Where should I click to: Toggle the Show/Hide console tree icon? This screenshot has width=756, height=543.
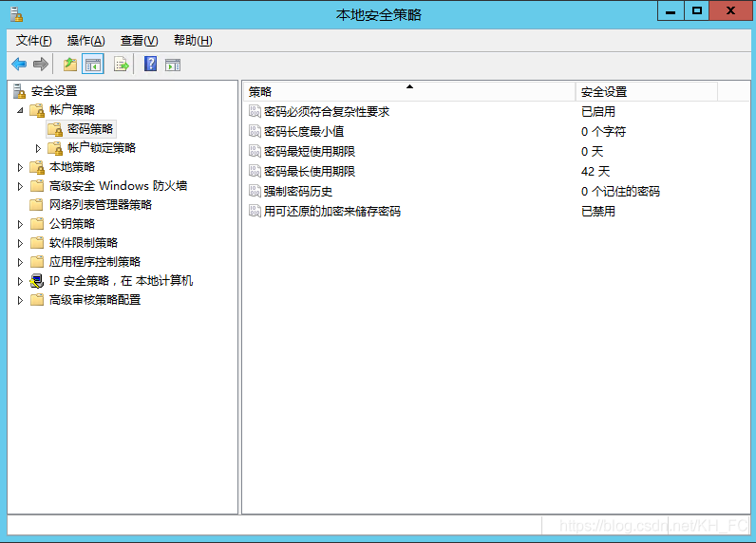pyautogui.click(x=93, y=65)
